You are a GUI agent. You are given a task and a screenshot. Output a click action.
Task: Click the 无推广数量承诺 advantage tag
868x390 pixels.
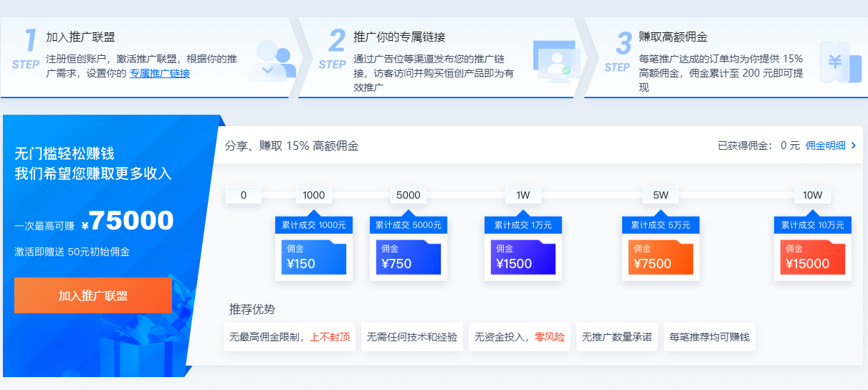[x=617, y=337]
